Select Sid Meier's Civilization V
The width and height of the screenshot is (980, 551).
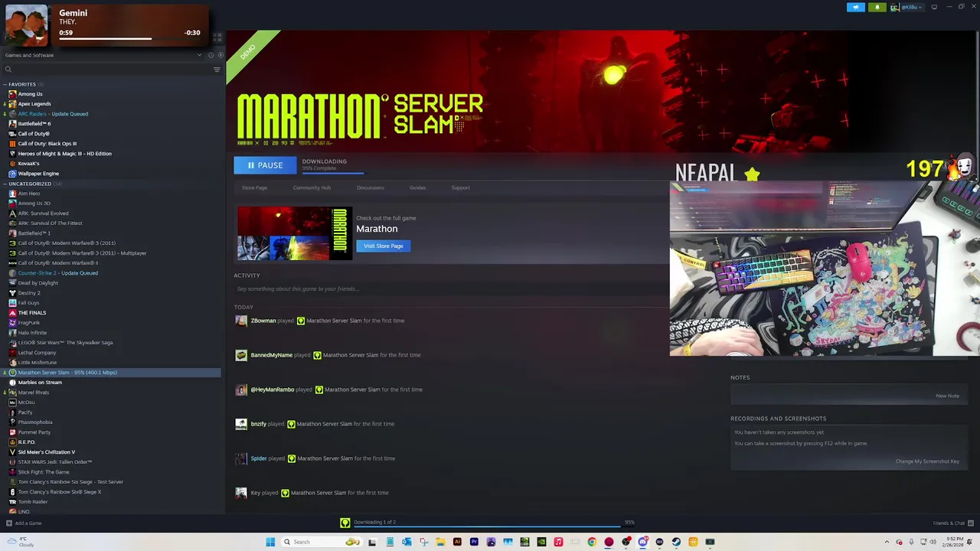tap(46, 452)
